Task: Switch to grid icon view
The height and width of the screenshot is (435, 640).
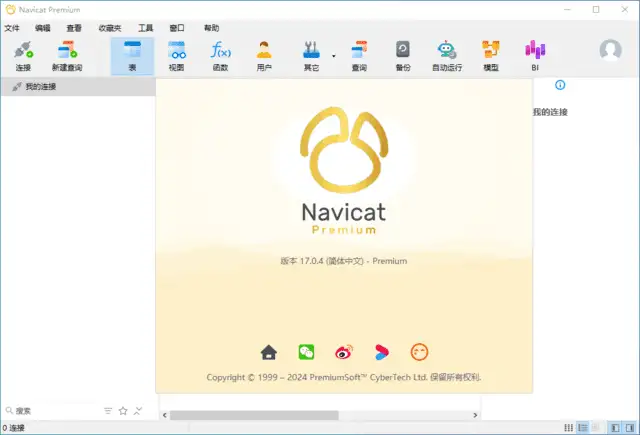Action: (569, 428)
